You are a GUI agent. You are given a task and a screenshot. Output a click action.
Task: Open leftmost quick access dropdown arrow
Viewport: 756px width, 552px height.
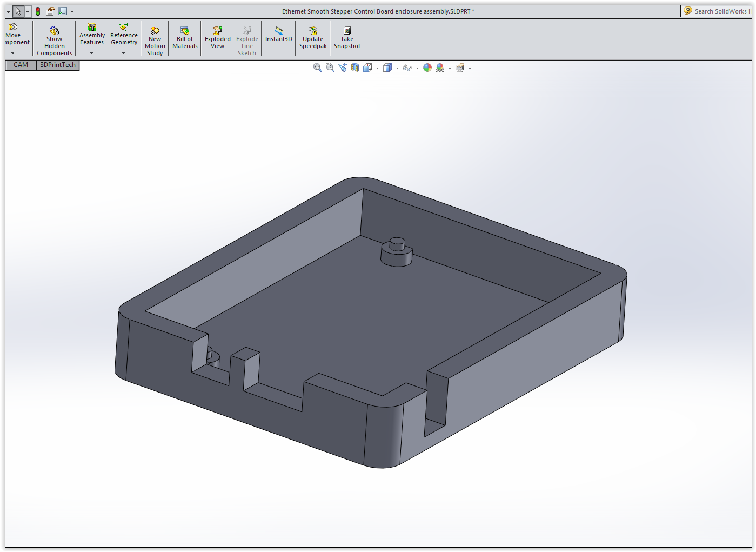click(8, 11)
